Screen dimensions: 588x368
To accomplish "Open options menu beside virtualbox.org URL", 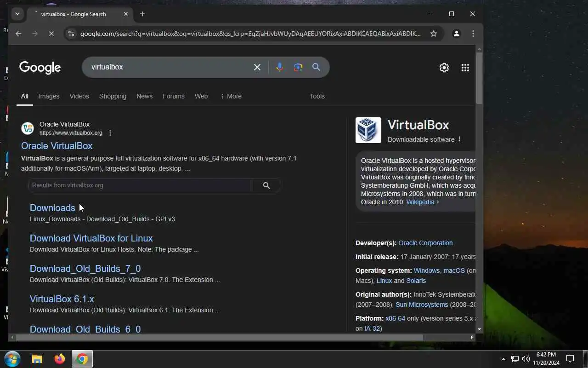I will click(x=110, y=133).
